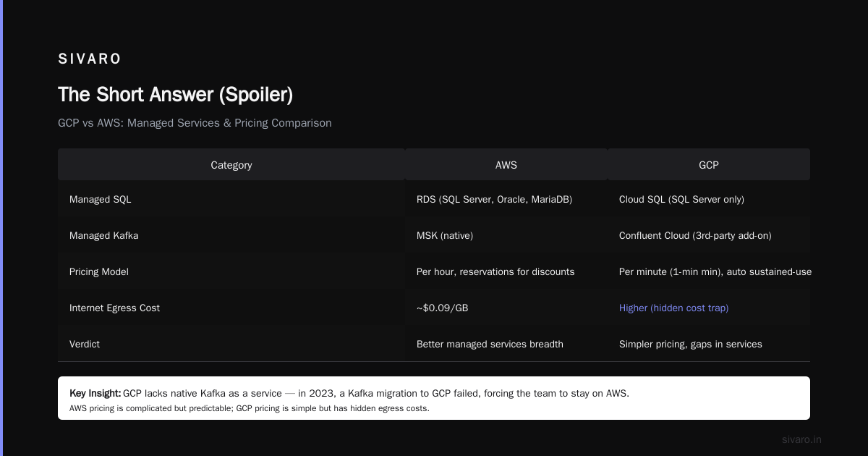Click the Managed Kafka row label

tap(103, 235)
